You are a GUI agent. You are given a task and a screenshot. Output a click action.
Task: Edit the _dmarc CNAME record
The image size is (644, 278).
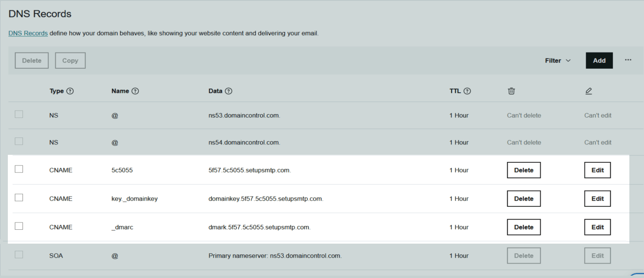(x=597, y=227)
